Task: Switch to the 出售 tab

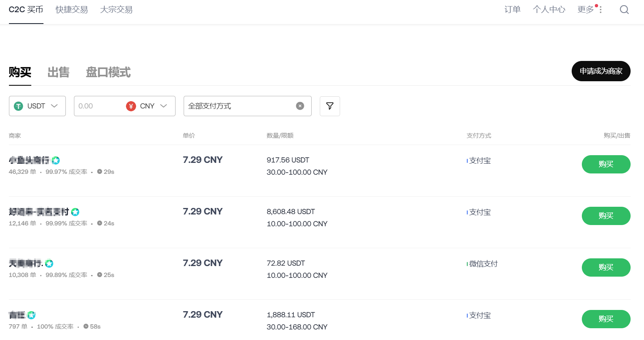Action: [x=59, y=72]
